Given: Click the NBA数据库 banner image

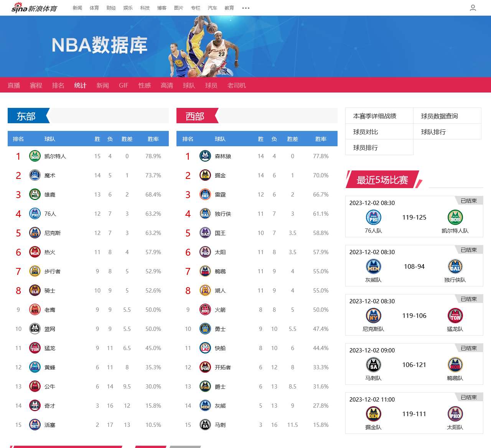Looking at the screenshot, I should 245,46.
